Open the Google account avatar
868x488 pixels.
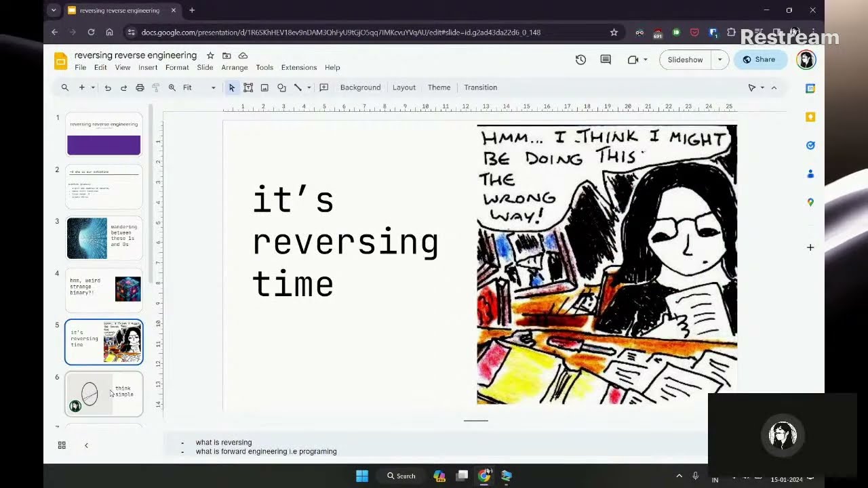(806, 60)
